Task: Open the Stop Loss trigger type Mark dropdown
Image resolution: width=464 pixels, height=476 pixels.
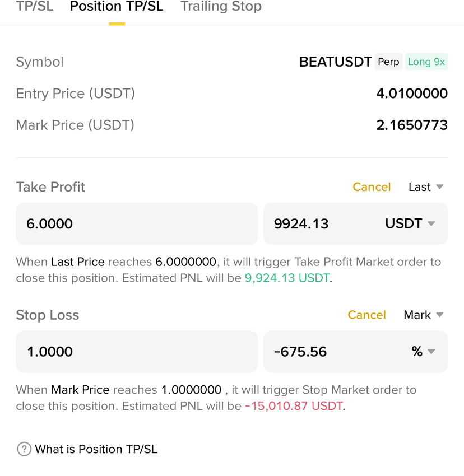Action: (x=424, y=315)
